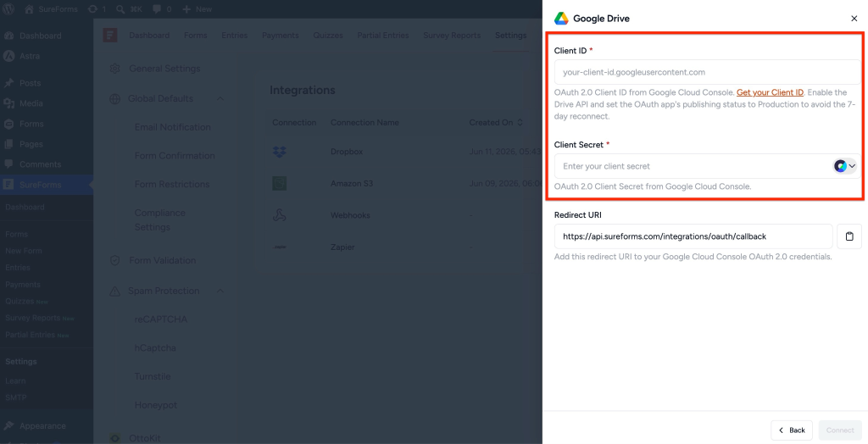Click the Comments icon in sidebar
The width and height of the screenshot is (868, 444).
tap(8, 164)
